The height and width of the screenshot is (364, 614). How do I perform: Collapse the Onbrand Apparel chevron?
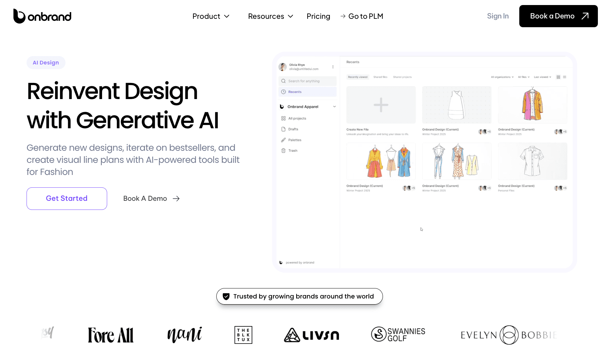(335, 106)
